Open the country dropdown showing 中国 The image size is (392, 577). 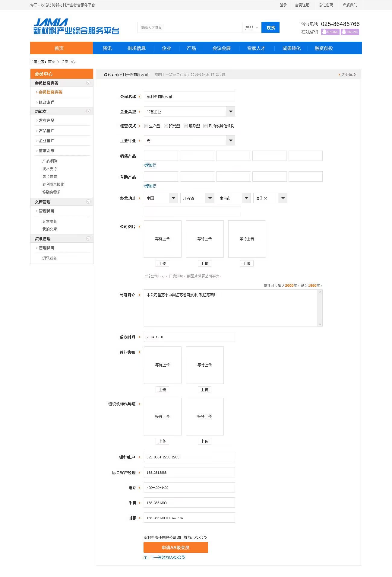pos(161,198)
